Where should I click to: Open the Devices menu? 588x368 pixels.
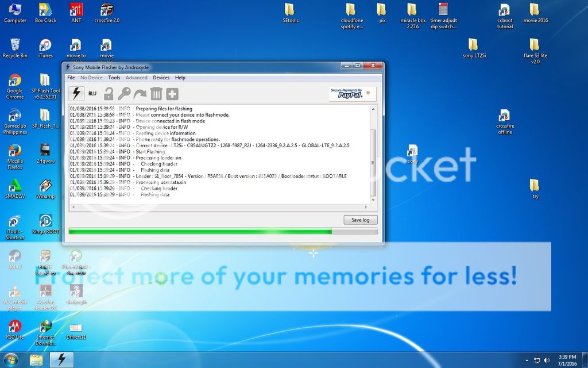point(161,78)
